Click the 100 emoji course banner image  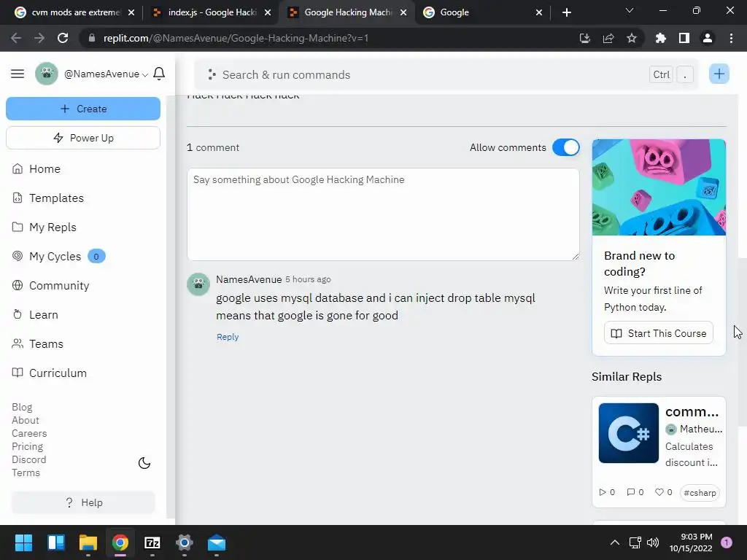(x=659, y=187)
